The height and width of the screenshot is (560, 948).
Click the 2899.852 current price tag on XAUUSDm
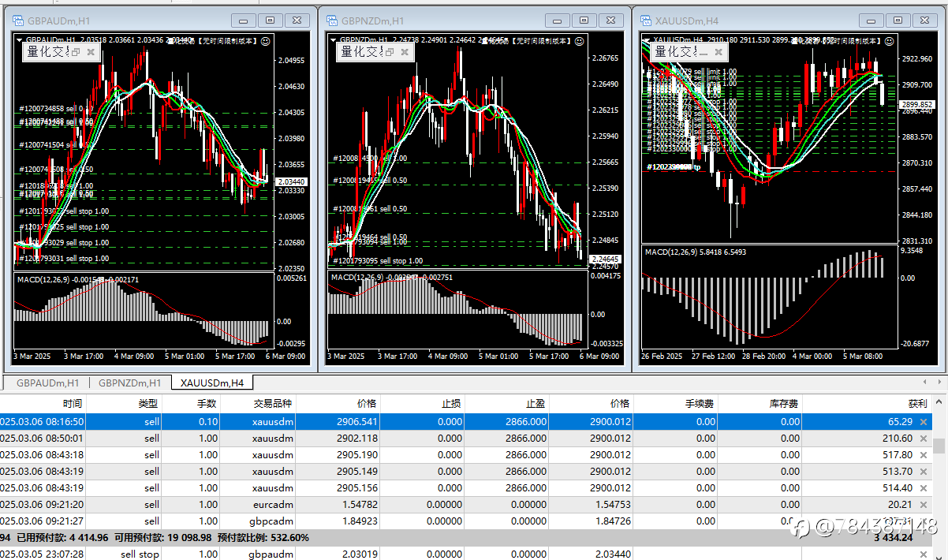[x=917, y=104]
